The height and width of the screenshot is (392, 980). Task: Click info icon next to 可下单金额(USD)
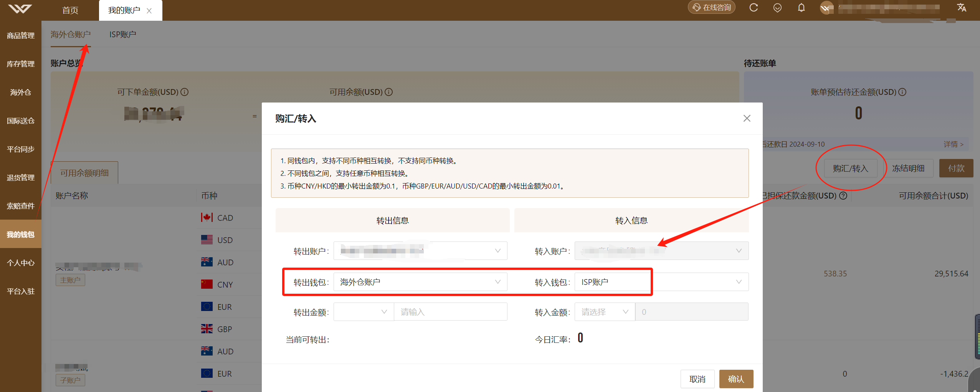click(x=185, y=92)
